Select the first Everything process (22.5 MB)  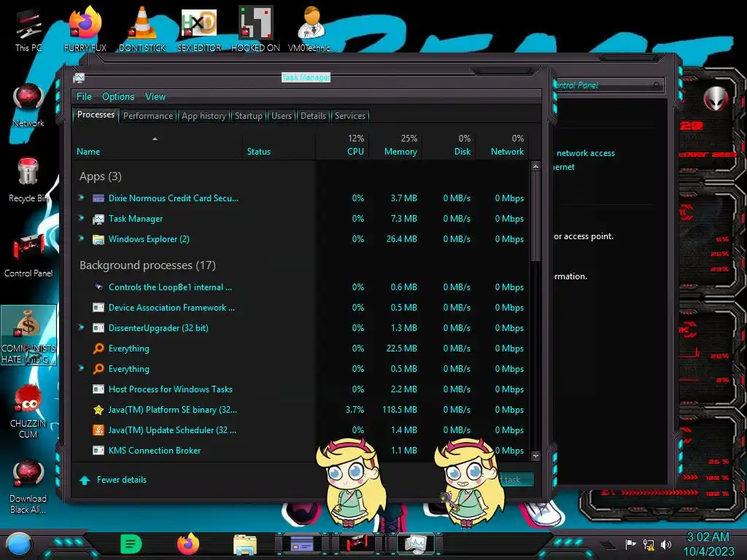pos(301,349)
